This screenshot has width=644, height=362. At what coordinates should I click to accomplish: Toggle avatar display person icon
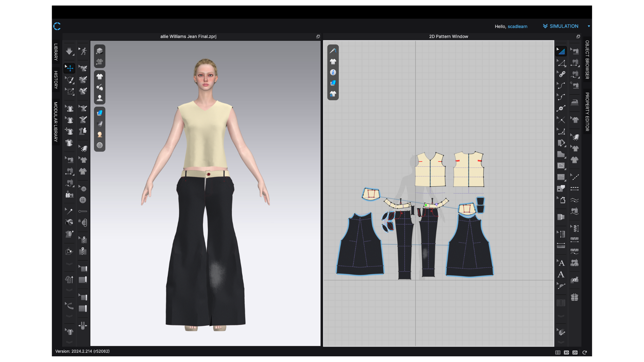pyautogui.click(x=100, y=98)
